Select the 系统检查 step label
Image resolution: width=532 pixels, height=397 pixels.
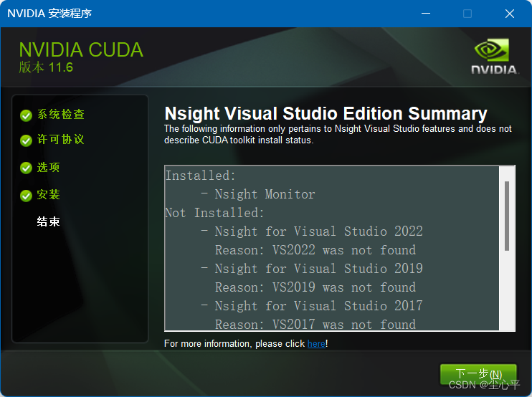61,114
